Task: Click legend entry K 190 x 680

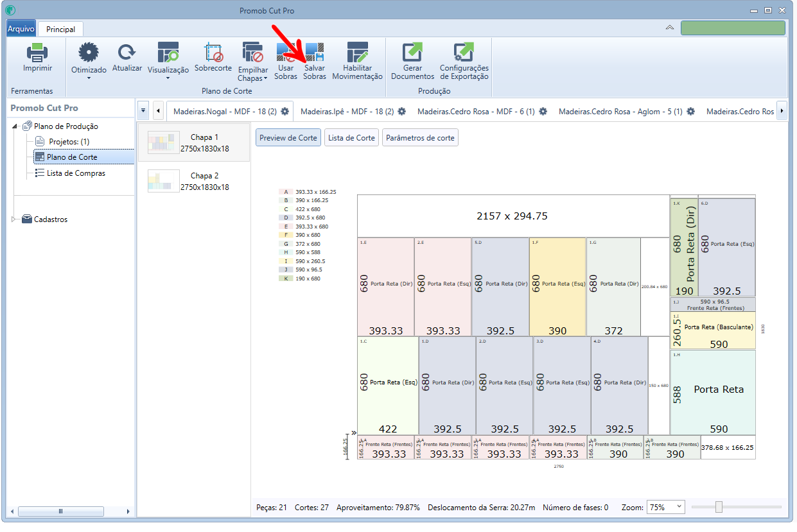Action: 299,279
